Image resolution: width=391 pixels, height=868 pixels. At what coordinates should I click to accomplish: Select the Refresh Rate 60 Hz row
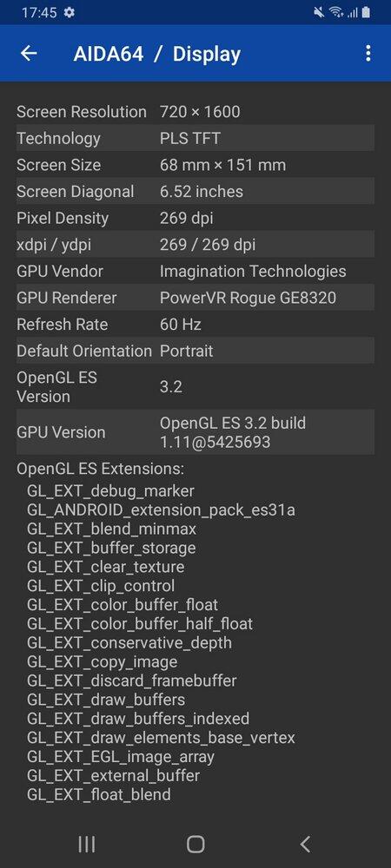[x=195, y=325]
